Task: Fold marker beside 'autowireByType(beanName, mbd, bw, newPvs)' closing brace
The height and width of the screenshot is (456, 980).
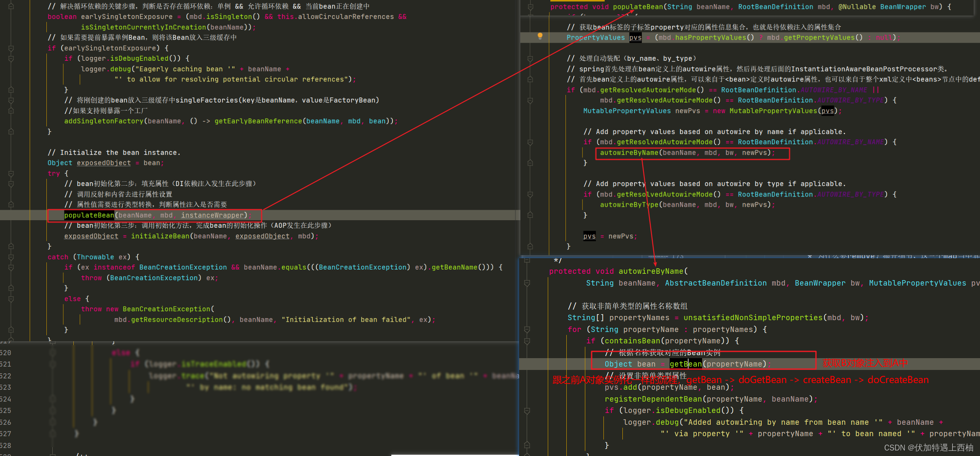Action: [530, 215]
